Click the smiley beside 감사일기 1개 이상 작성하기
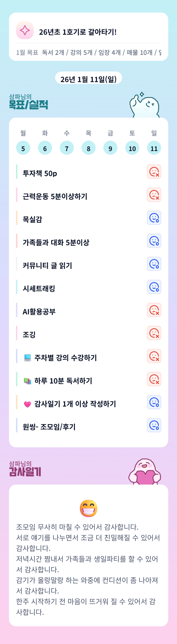Viewport: 177px width, 644px height. coord(154,402)
